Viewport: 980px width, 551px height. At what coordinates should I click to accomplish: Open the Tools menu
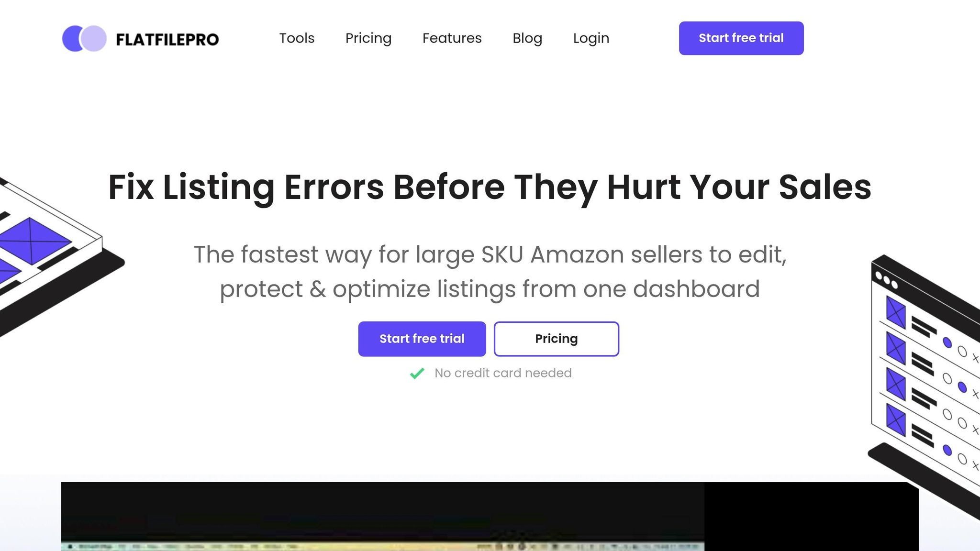297,38
